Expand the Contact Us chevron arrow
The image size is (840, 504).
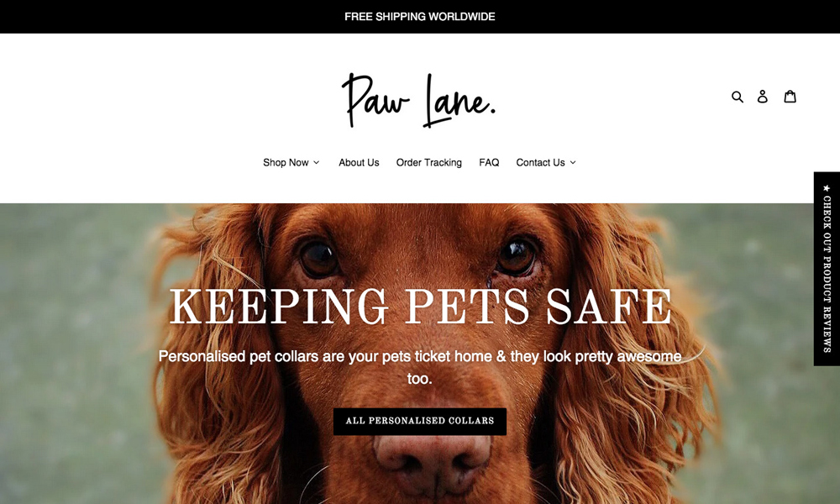pyautogui.click(x=573, y=162)
